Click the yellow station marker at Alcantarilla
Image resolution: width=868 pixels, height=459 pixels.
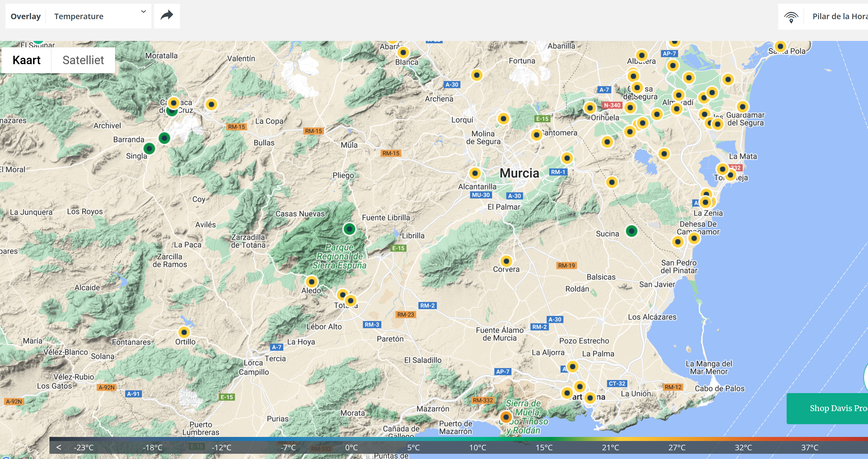475,173
